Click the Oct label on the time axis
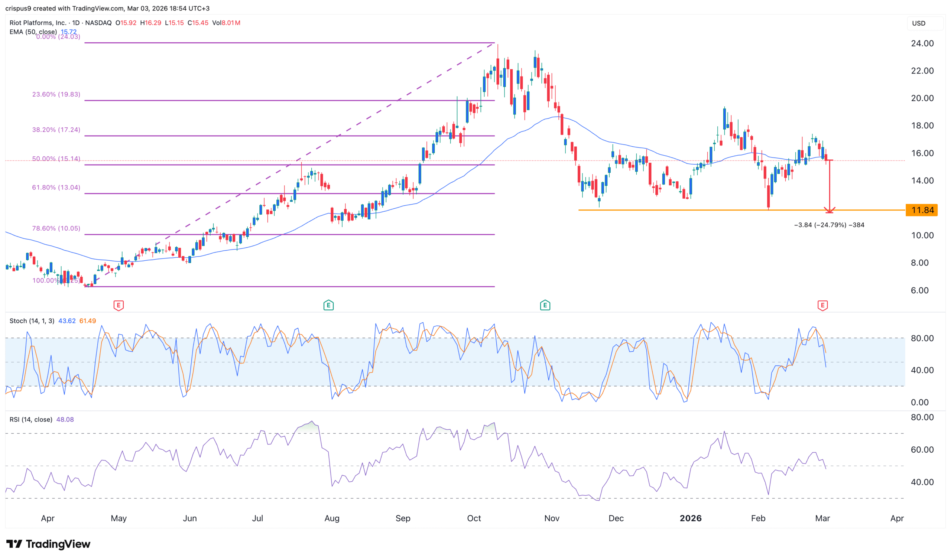 tap(474, 518)
